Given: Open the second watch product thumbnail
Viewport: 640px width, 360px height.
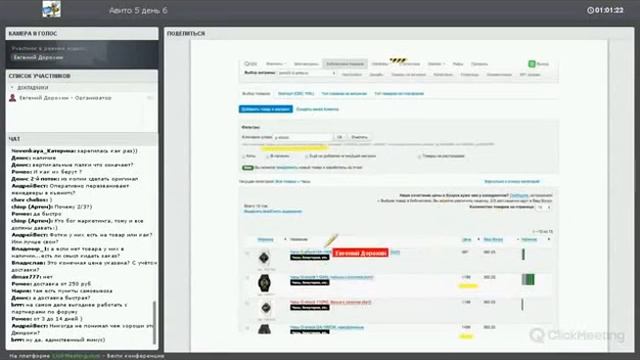Looking at the screenshot, I should click(x=264, y=283).
